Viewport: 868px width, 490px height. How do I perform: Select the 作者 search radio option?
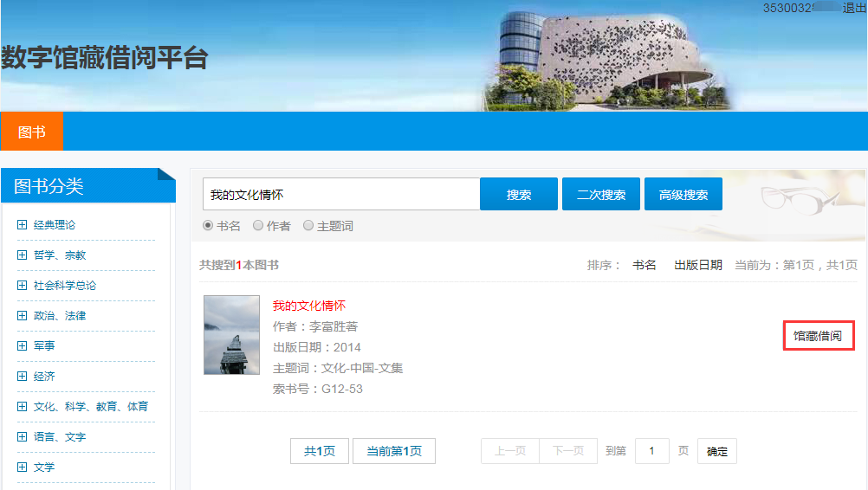pyautogui.click(x=258, y=226)
